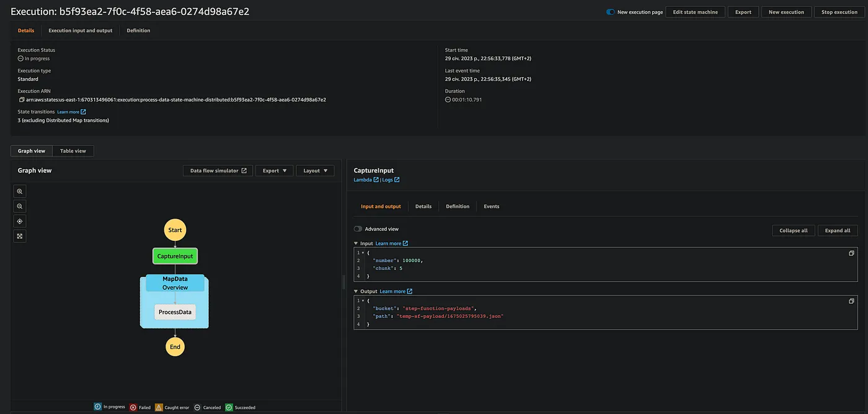Copy the Input JSON with copy icon
The width and height of the screenshot is (868, 414).
coord(851,253)
